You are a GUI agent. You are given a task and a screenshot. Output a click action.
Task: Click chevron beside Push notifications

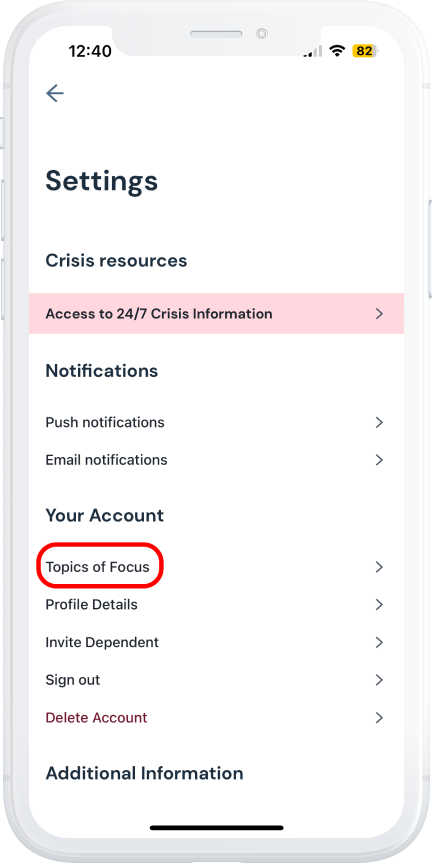[379, 422]
